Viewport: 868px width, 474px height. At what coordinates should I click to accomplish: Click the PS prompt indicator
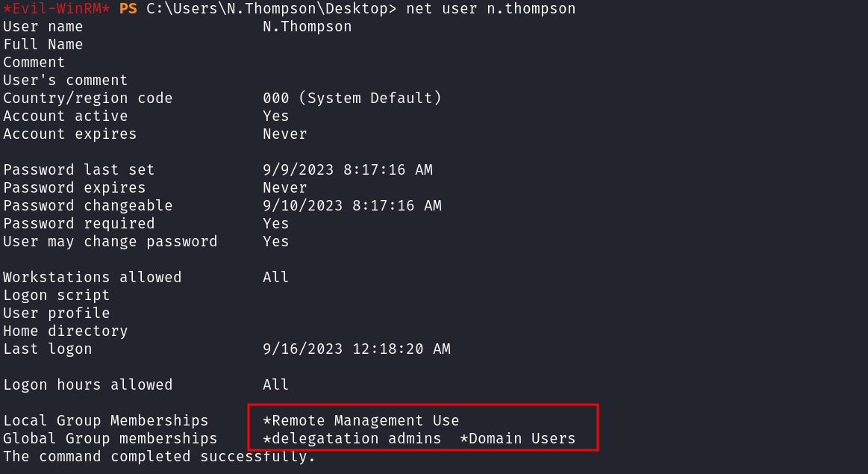[128, 9]
